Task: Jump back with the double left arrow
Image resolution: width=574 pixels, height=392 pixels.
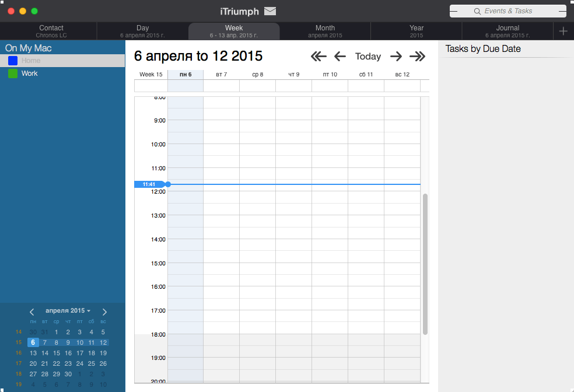Action: [x=318, y=57]
